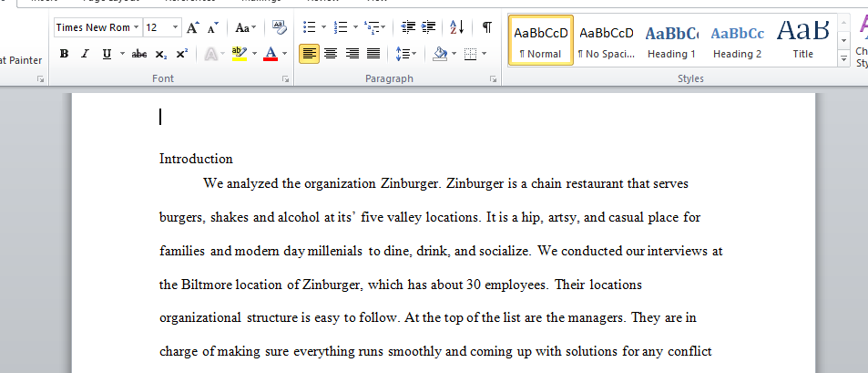The height and width of the screenshot is (373, 868).
Task: Toggle Superscript formatting
Action: pos(181,54)
